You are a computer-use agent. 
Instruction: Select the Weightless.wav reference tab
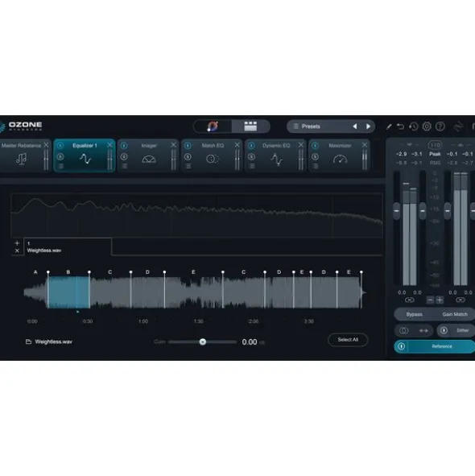pyautogui.click(x=68, y=246)
